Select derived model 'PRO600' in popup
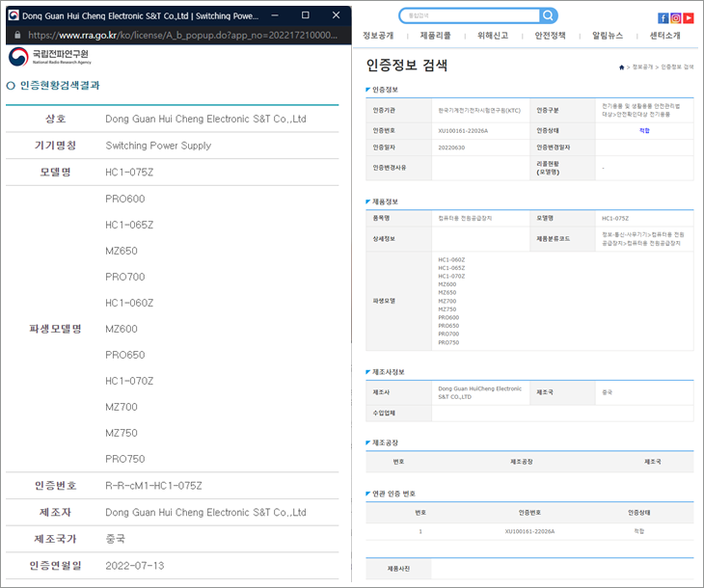This screenshot has height=588, width=704. [x=124, y=199]
